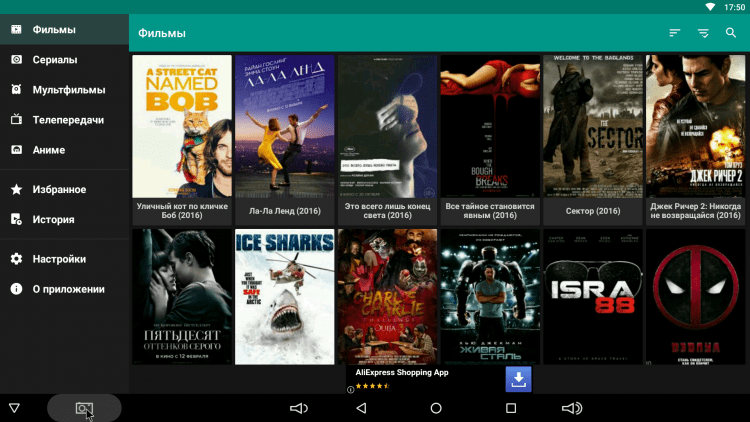Screen dimensions: 750x422
Task: Go to Телепередачи section
Action: tap(68, 120)
